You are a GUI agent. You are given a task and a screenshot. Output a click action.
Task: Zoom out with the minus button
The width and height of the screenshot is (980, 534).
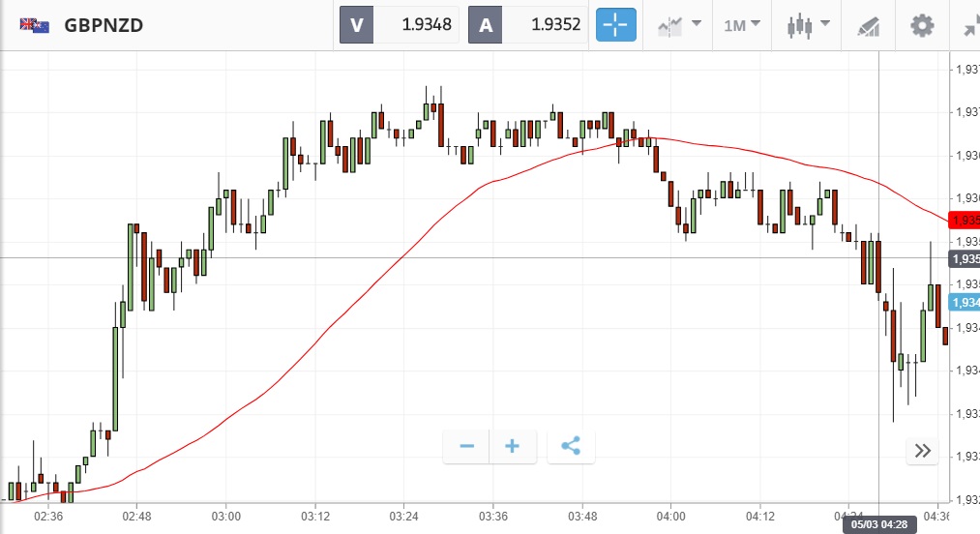pyautogui.click(x=467, y=446)
